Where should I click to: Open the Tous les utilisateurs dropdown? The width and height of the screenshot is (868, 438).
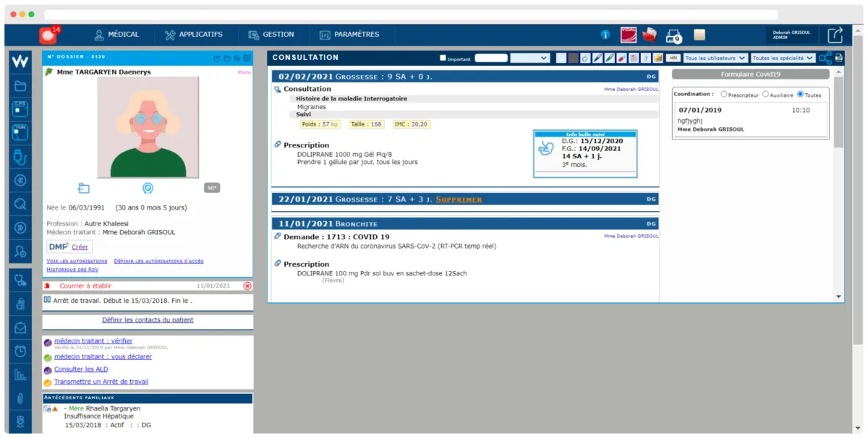pos(715,58)
